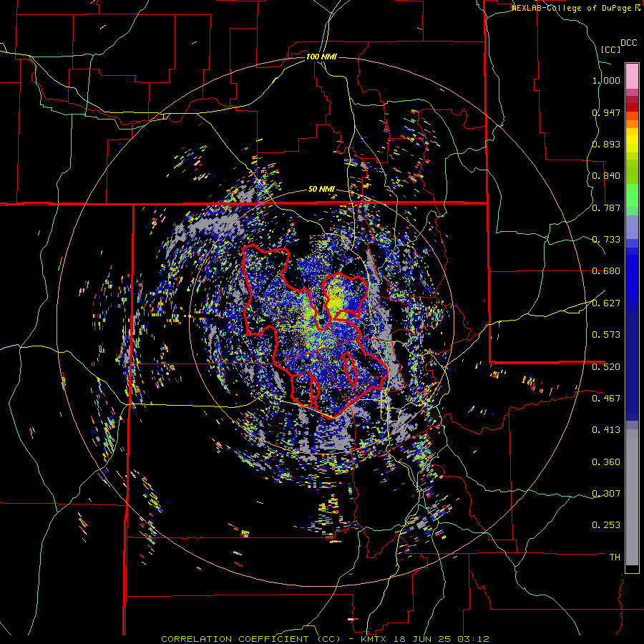644x644 pixels.
Task: Click the 0.840 legend value
Action: (x=606, y=176)
